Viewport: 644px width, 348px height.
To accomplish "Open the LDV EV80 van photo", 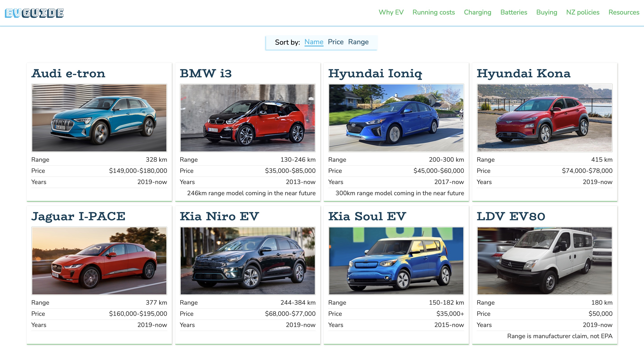I will [544, 261].
